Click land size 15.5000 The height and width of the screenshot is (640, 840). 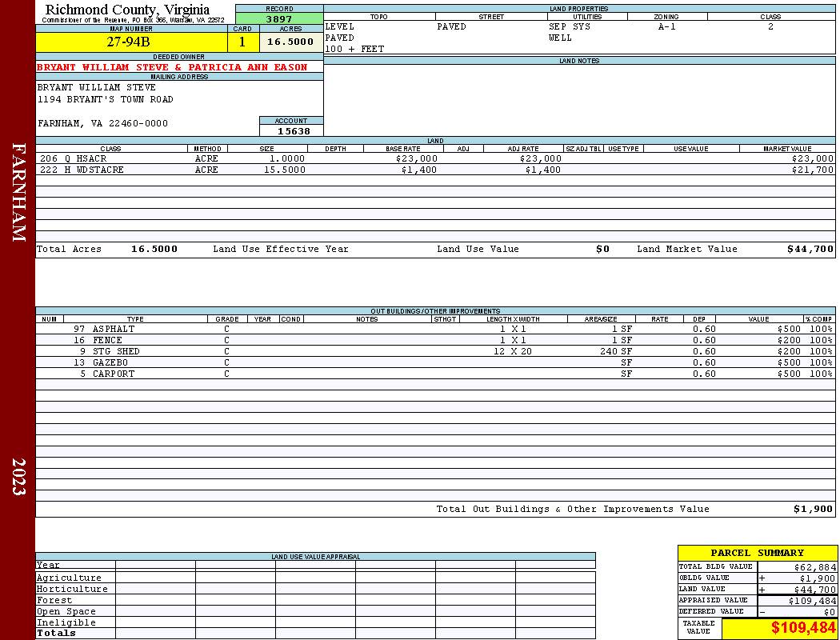coord(285,170)
